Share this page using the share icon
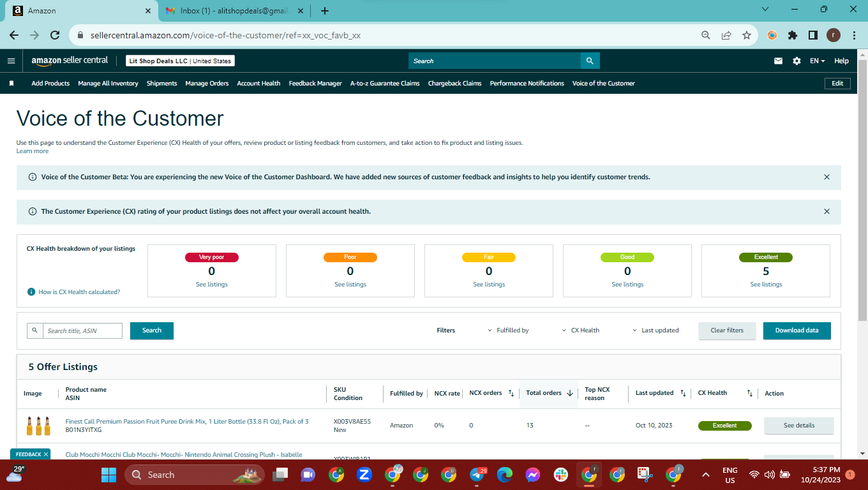 click(726, 36)
